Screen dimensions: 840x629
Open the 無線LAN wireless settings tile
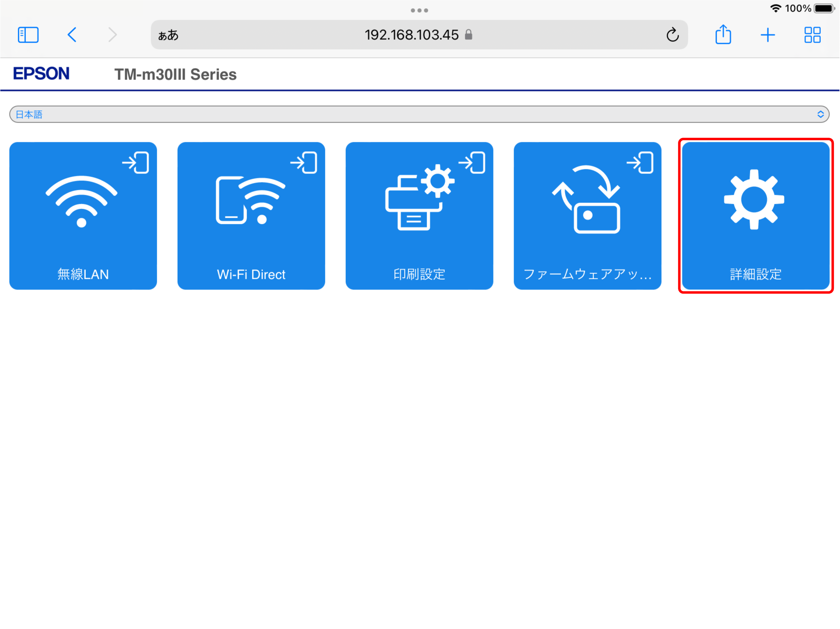pyautogui.click(x=83, y=216)
